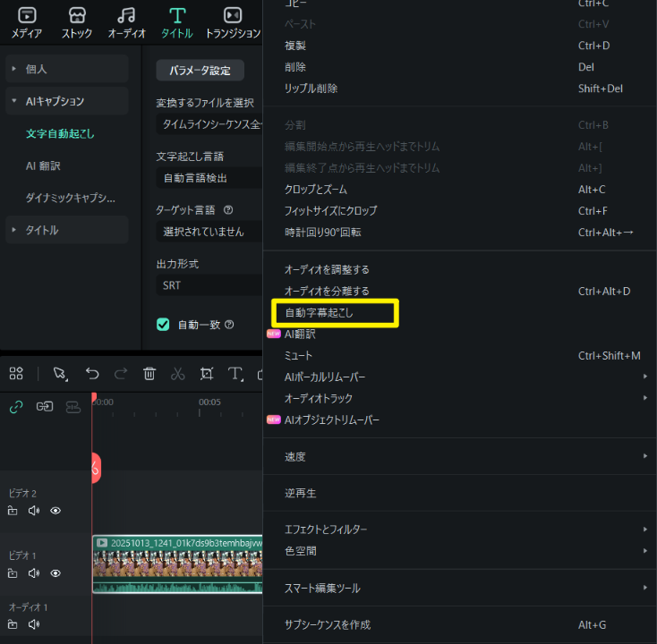Toggle the link chain icon in timeline
The height and width of the screenshot is (644, 657).
pyautogui.click(x=16, y=407)
